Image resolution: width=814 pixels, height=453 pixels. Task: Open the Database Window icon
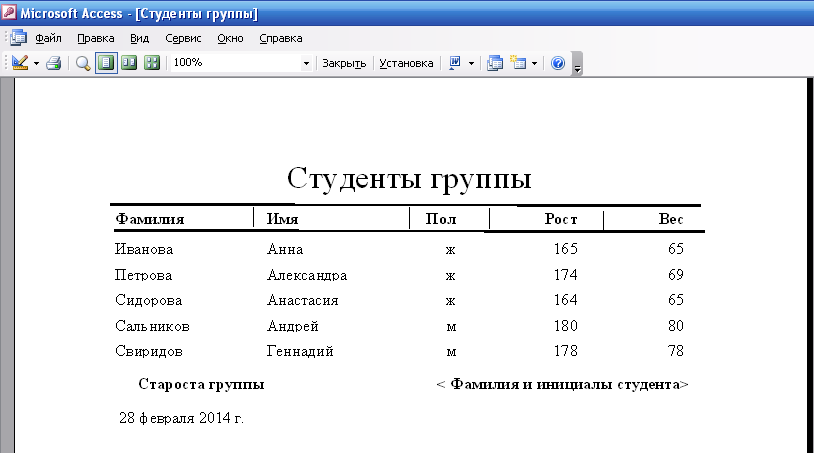click(495, 63)
